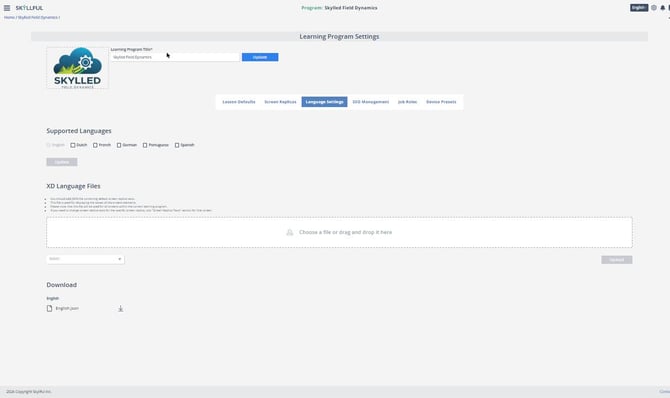Click the file drag and drop zone

(x=339, y=232)
